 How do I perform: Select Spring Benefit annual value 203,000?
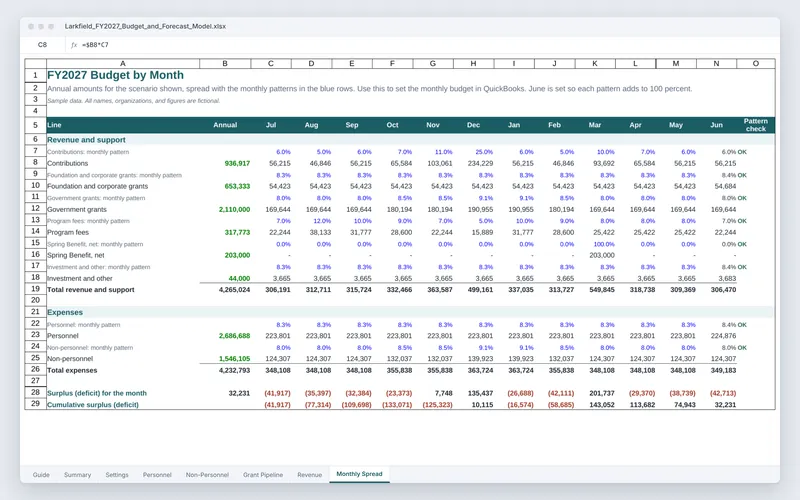[237, 255]
